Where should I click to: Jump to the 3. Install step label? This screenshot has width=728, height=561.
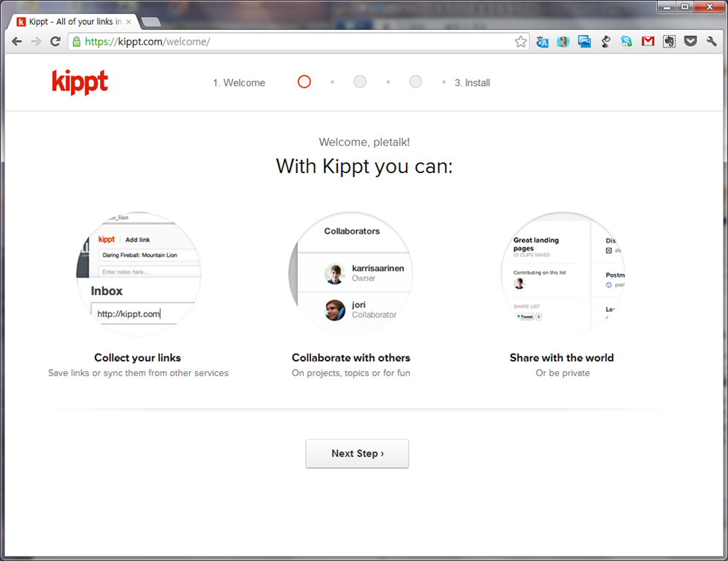coord(472,83)
